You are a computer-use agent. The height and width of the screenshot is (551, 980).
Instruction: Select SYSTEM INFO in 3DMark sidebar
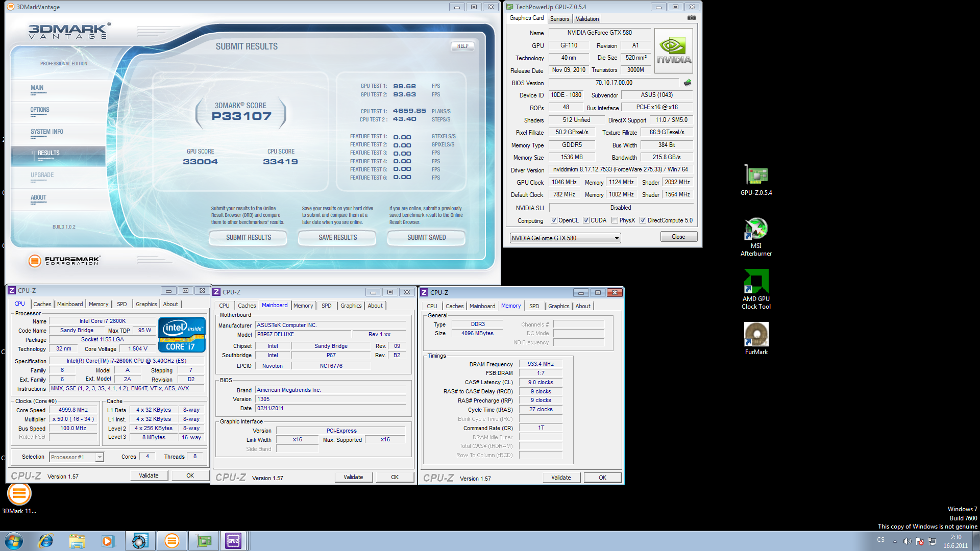click(x=47, y=132)
